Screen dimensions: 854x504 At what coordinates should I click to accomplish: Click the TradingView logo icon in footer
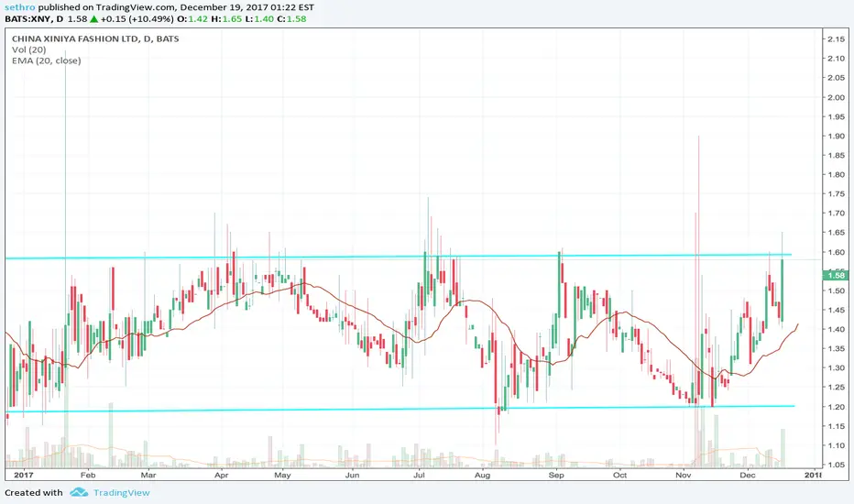[79, 492]
